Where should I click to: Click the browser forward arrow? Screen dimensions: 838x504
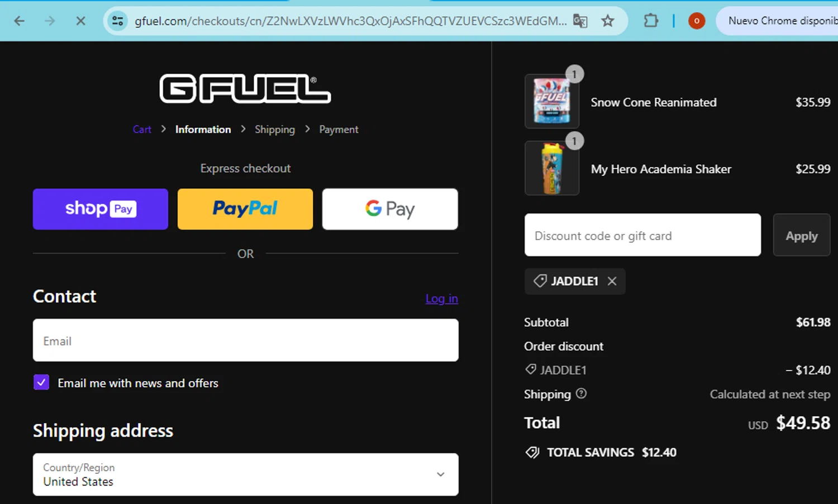(x=50, y=21)
